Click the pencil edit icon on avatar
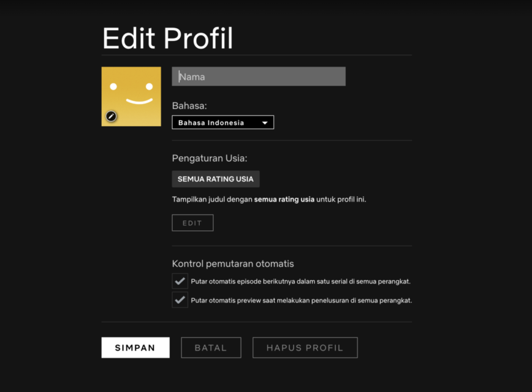This screenshot has height=392, width=532. pyautogui.click(x=112, y=116)
